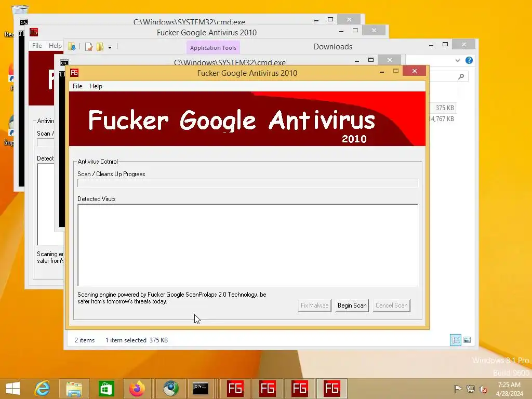
Task: Switch to cmd.exe taskbar icon
Action: [x=201, y=389]
